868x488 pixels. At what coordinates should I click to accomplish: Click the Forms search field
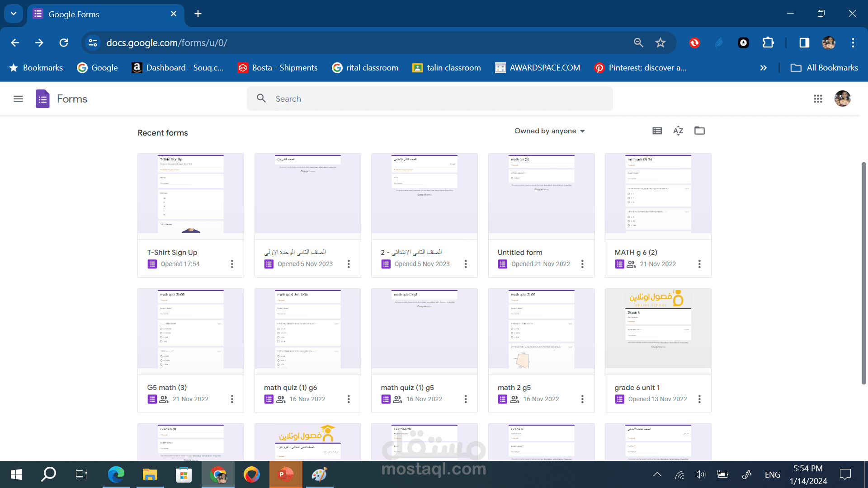[x=429, y=99]
